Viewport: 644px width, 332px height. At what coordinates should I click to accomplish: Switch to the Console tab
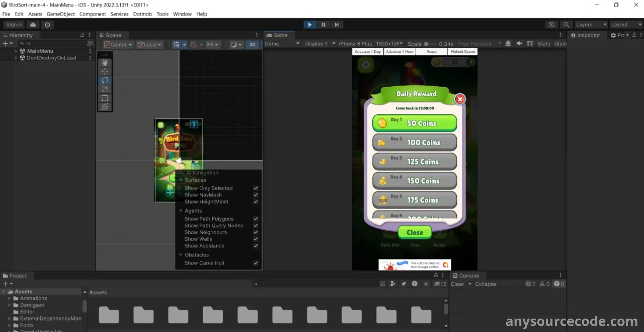pos(466,276)
